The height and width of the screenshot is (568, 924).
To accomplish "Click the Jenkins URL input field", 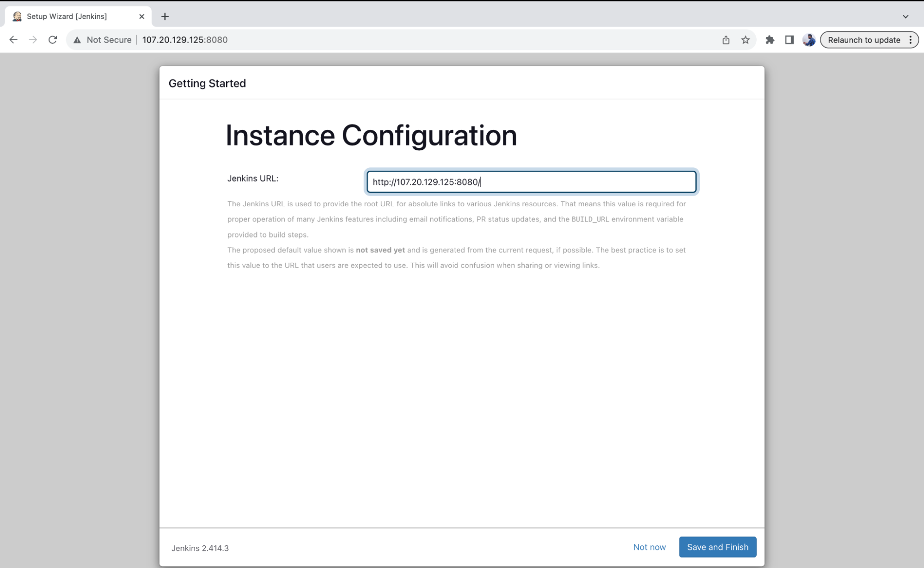I will click(531, 182).
